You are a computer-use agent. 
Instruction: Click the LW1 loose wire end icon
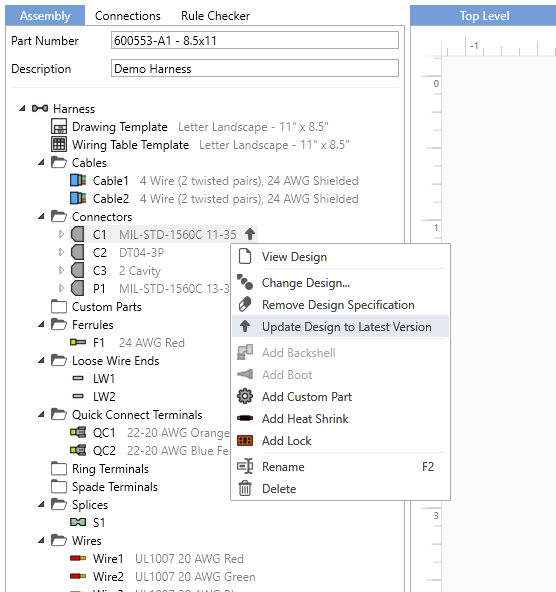coord(78,378)
